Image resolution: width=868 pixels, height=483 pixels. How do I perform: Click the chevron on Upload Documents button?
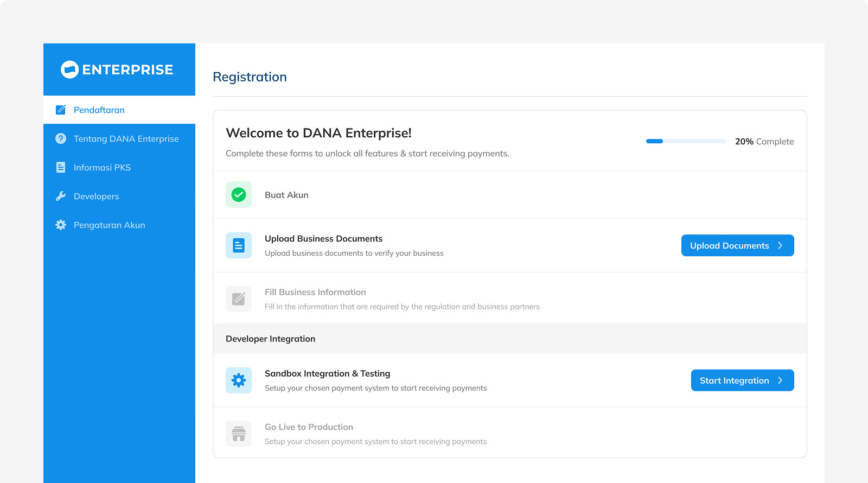point(780,246)
